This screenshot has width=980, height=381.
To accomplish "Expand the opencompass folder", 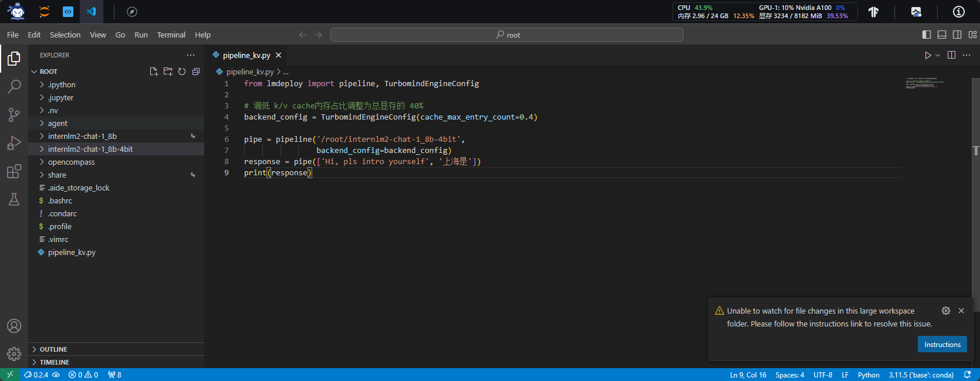I will pyautogui.click(x=71, y=162).
